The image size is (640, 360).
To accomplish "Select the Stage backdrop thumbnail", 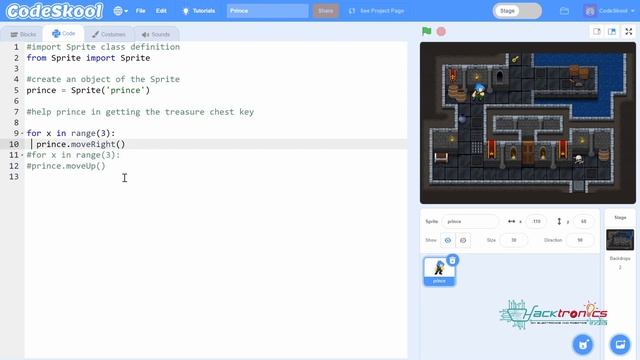I will point(620,240).
